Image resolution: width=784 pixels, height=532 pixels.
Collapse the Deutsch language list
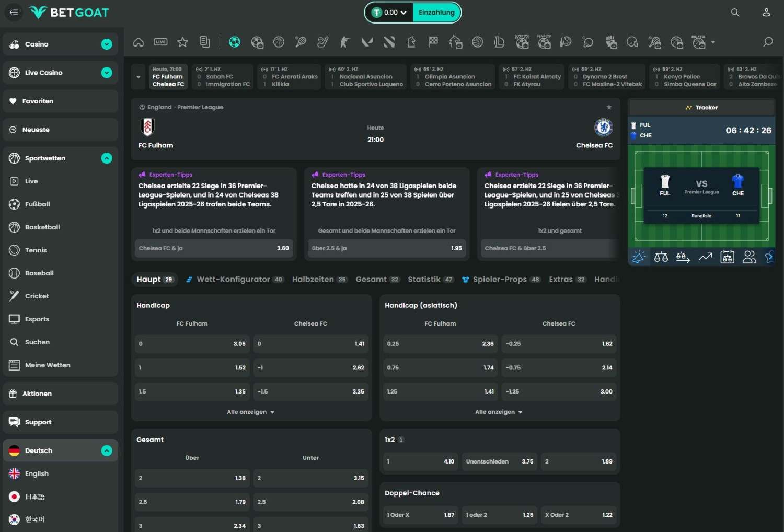pos(107,450)
